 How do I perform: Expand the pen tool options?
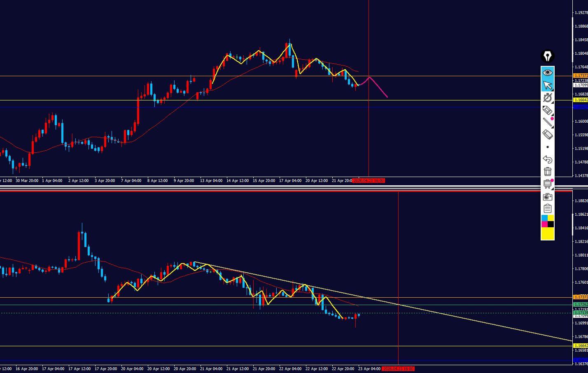547,98
